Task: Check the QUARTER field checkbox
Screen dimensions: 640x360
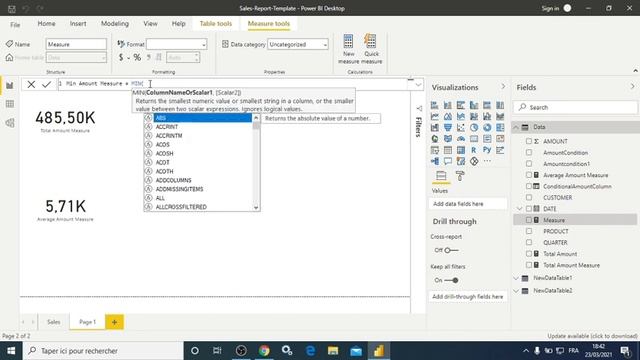Action: click(x=529, y=242)
